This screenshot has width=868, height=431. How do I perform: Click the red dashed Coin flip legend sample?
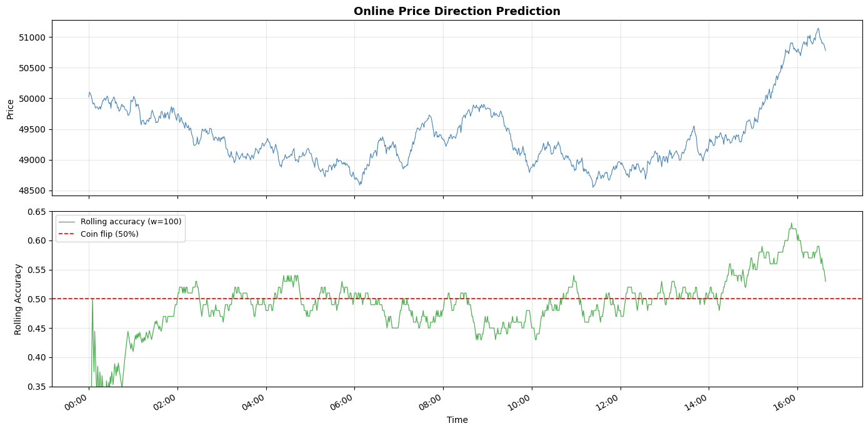tap(67, 234)
